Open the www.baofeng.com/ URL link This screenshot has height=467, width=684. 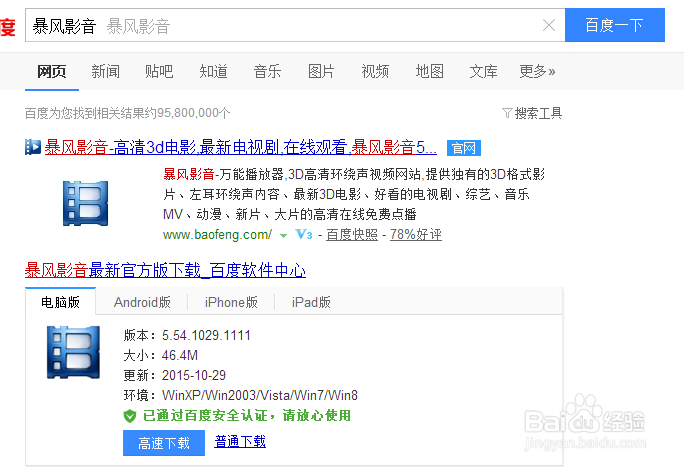pos(217,235)
